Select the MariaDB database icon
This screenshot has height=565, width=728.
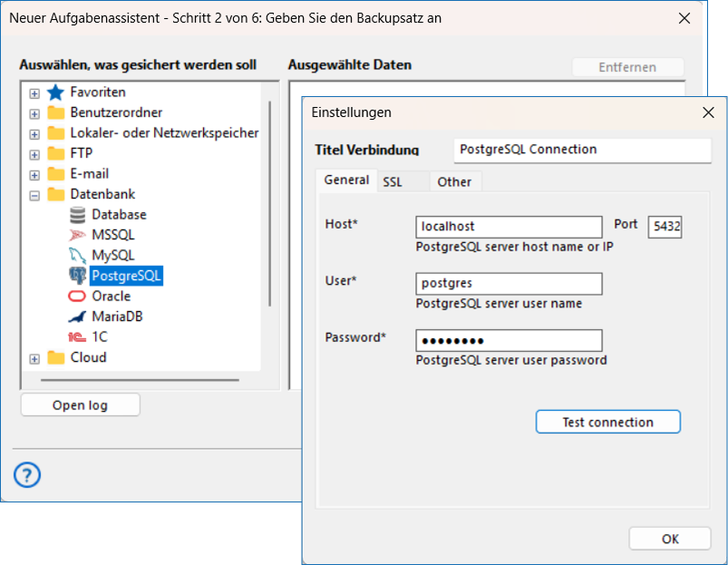[78, 316]
